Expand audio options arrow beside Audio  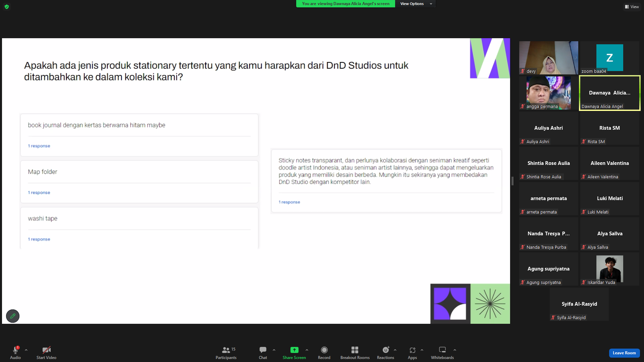(x=26, y=350)
